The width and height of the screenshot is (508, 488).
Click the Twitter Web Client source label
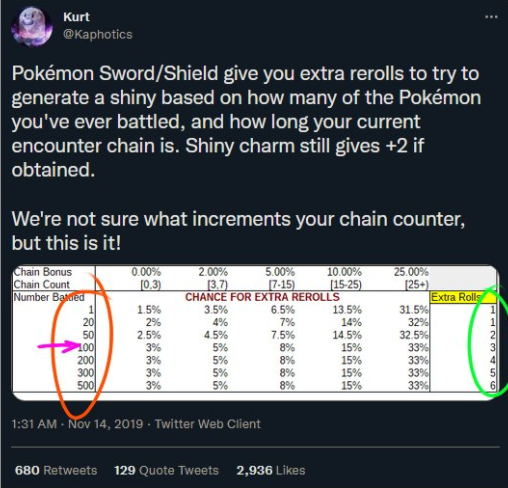[208, 424]
